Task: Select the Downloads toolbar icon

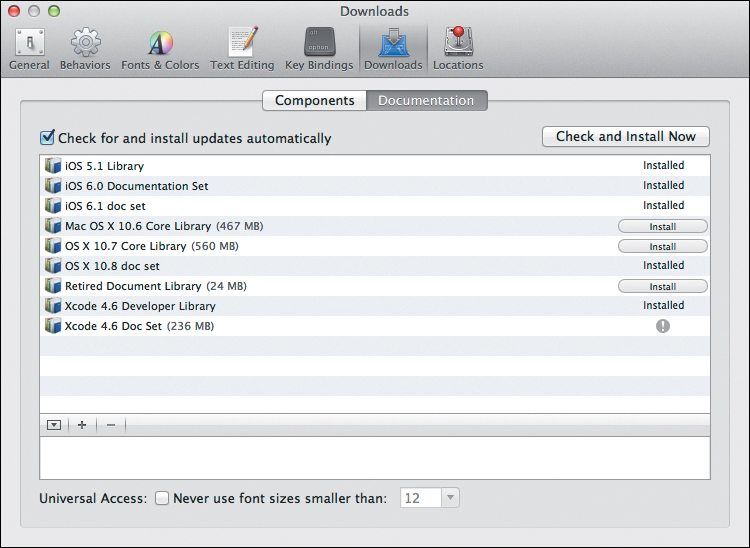Action: [393, 48]
